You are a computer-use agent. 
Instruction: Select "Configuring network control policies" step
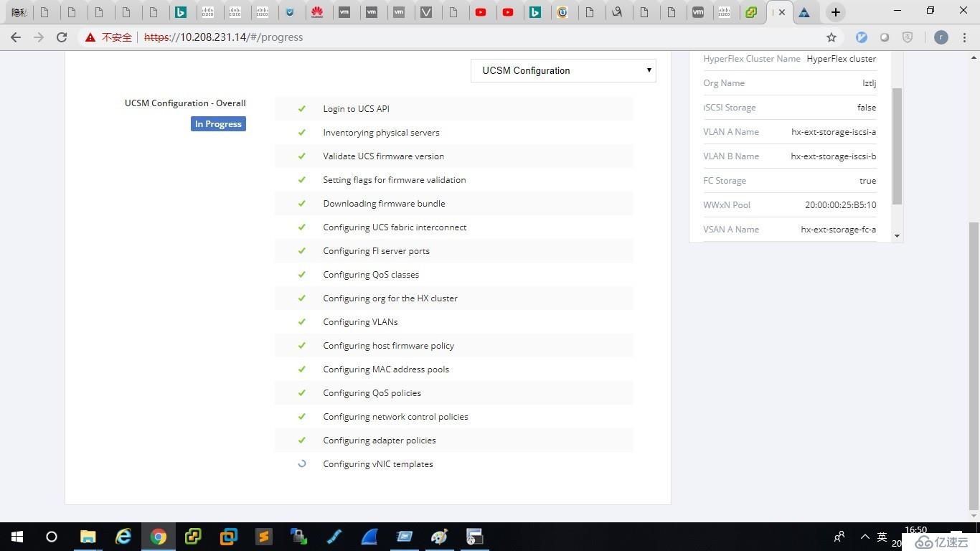point(395,417)
